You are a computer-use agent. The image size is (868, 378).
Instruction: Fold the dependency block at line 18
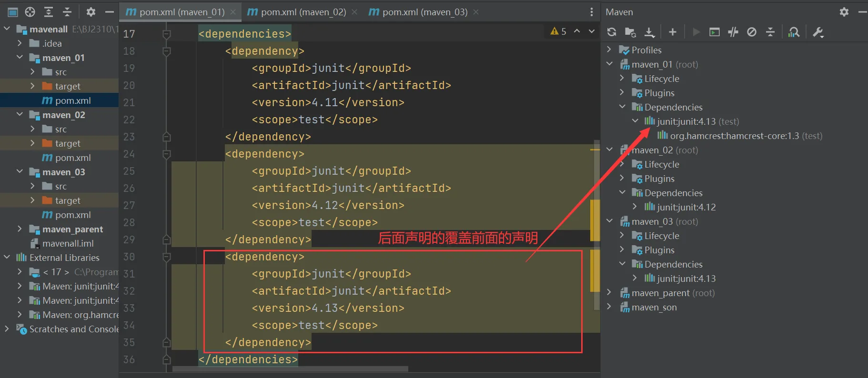point(167,51)
